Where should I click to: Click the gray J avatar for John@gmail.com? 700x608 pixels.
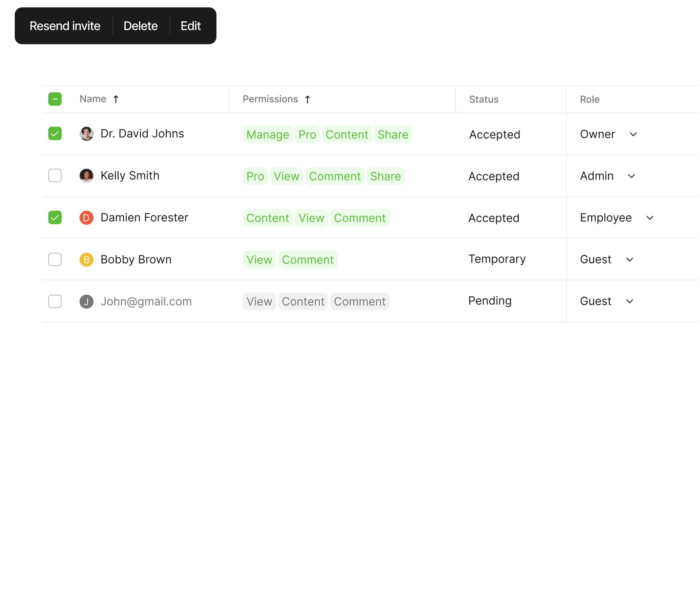pyautogui.click(x=87, y=301)
